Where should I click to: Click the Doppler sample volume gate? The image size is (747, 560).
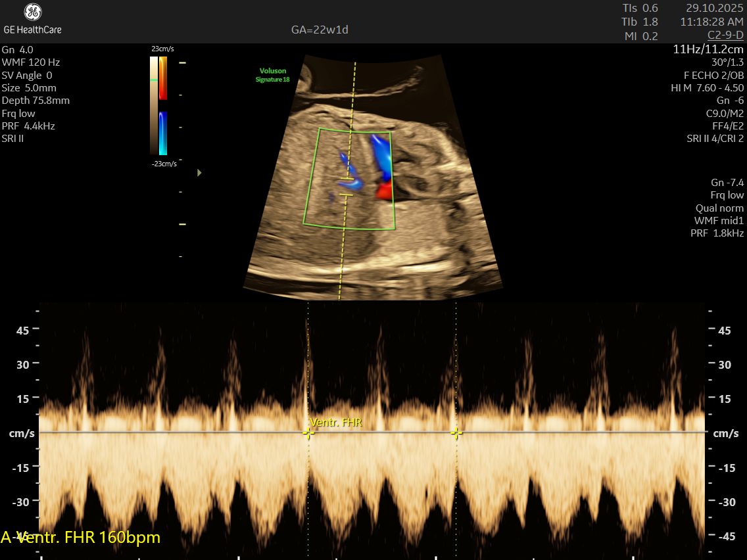tap(348, 187)
